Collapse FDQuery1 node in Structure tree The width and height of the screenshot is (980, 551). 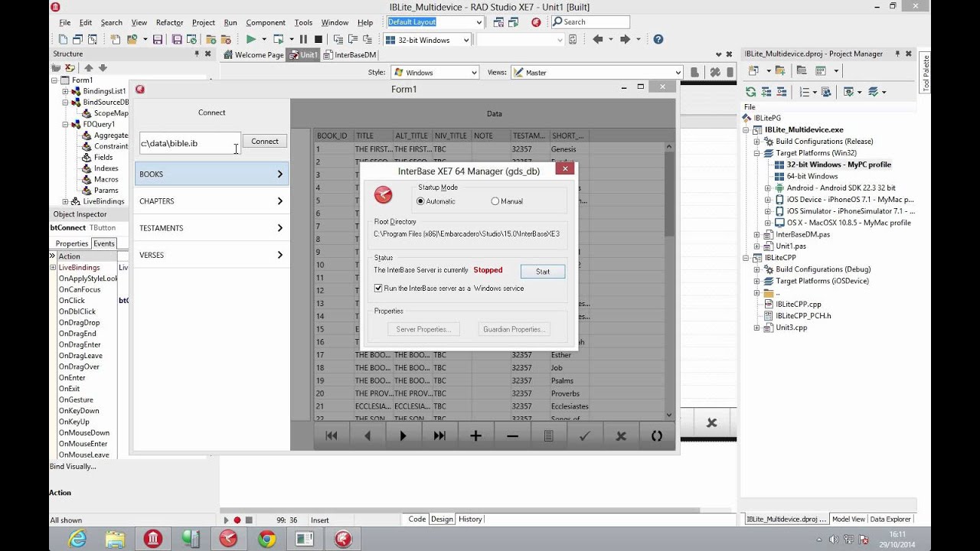pyautogui.click(x=66, y=124)
